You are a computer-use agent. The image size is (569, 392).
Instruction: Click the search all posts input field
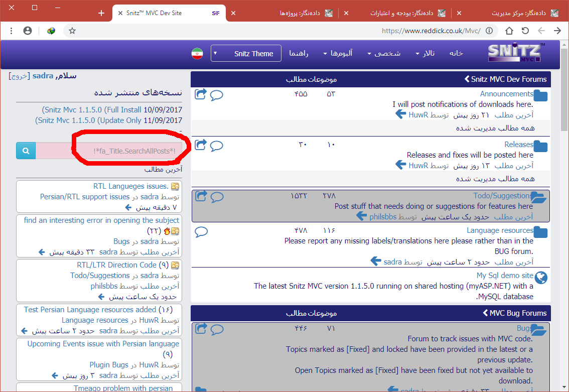[x=109, y=151]
